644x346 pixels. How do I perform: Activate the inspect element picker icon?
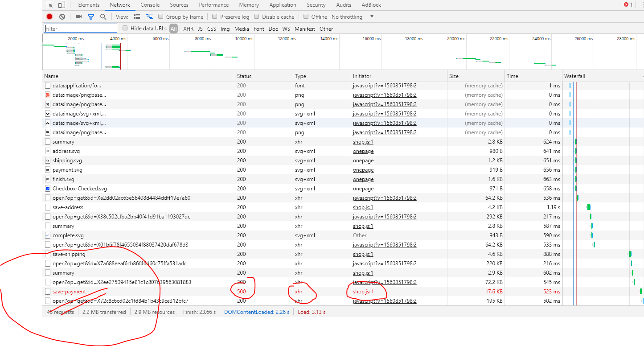50,5
